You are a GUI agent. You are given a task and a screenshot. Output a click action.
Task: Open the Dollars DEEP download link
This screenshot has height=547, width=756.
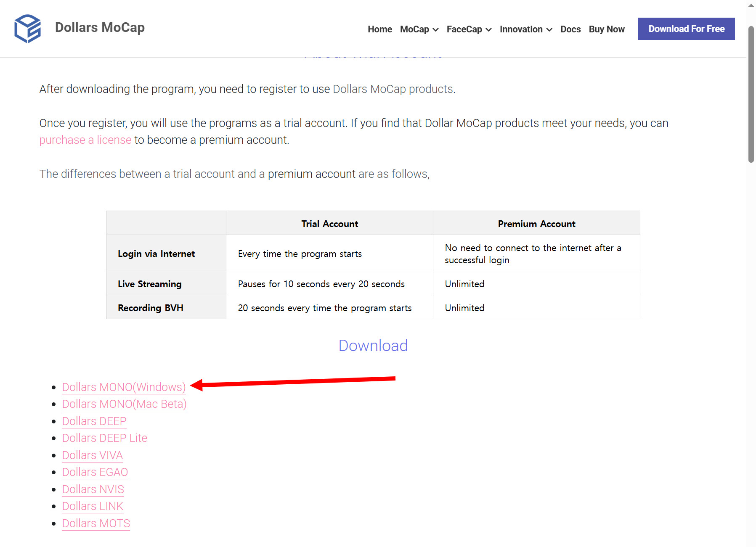94,421
